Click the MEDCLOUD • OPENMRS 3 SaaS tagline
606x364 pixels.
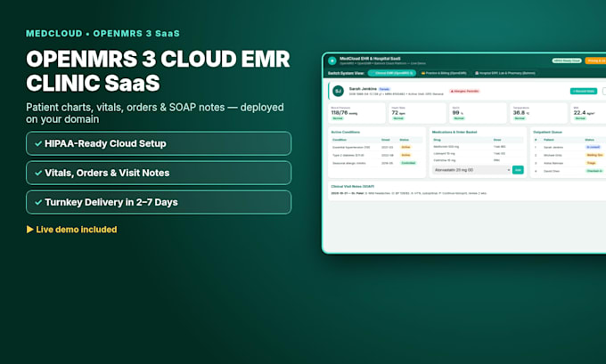pos(102,34)
